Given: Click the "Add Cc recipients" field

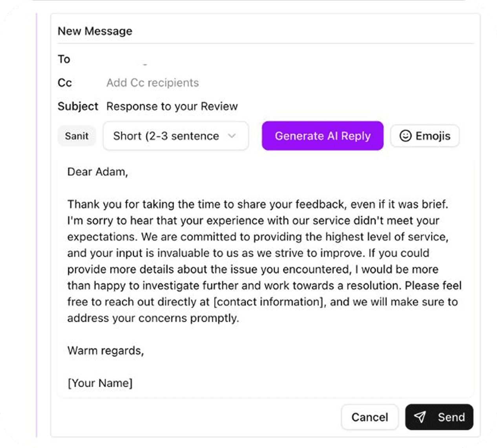Looking at the screenshot, I should (x=152, y=83).
